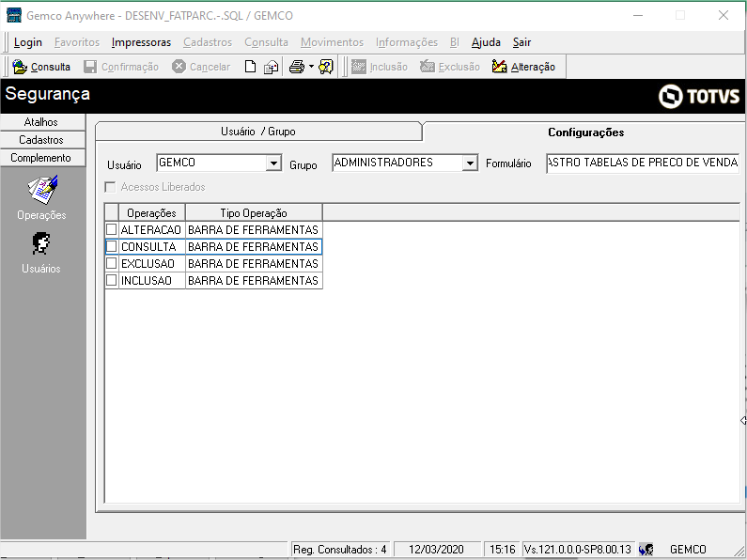The width and height of the screenshot is (747, 560).
Task: Click the Operações column header
Action: (x=152, y=213)
